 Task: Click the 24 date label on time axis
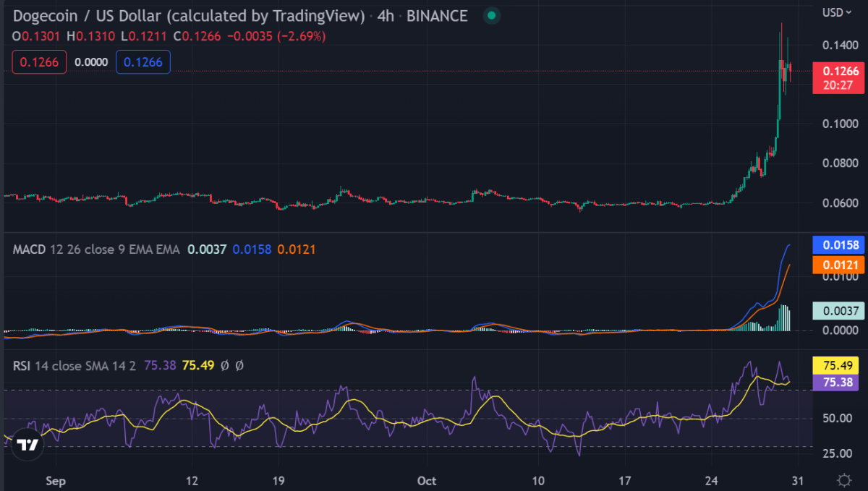pos(713,480)
